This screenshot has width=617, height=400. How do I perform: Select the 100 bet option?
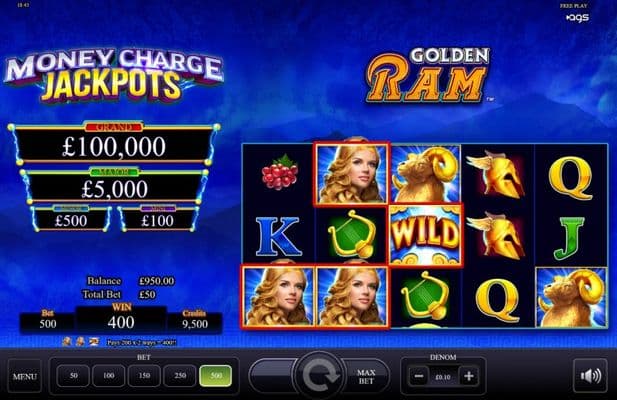[x=109, y=376]
